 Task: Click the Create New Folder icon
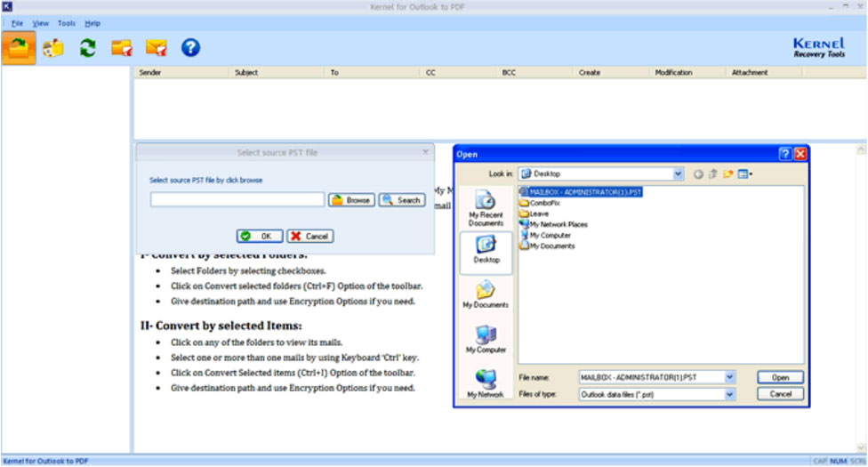point(728,174)
